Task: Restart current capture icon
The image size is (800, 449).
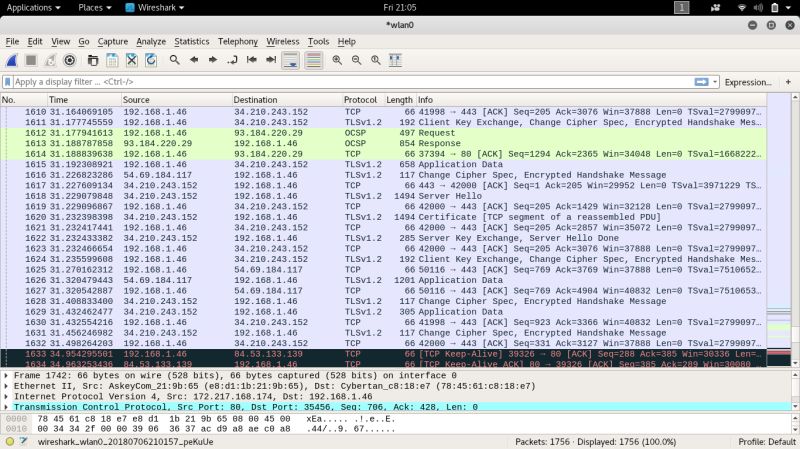Action: 50,60
